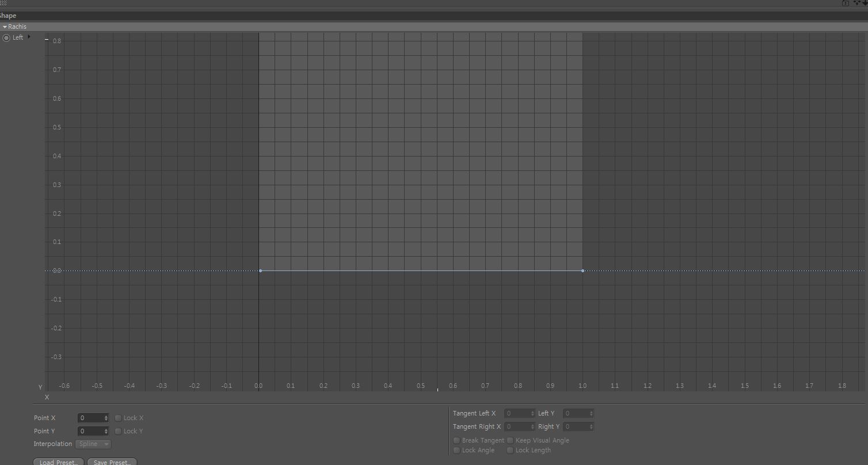Click the 'Interpolation' label text
This screenshot has height=465, width=868.
tap(53, 444)
